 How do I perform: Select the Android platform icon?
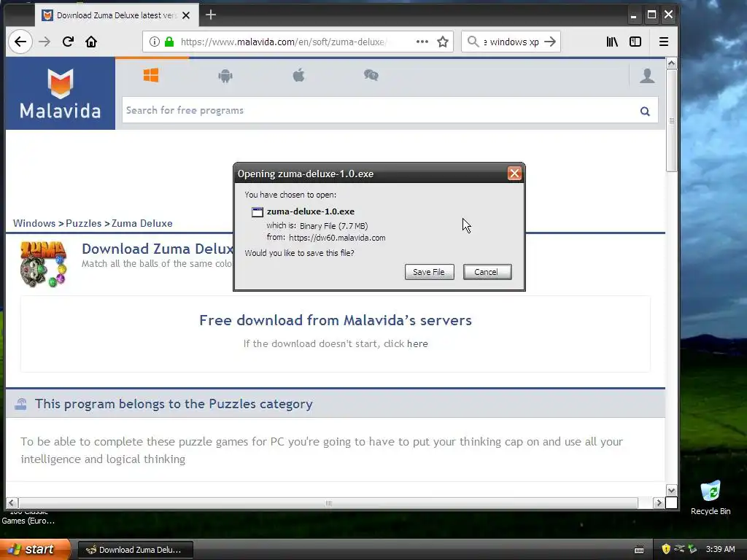pos(225,75)
